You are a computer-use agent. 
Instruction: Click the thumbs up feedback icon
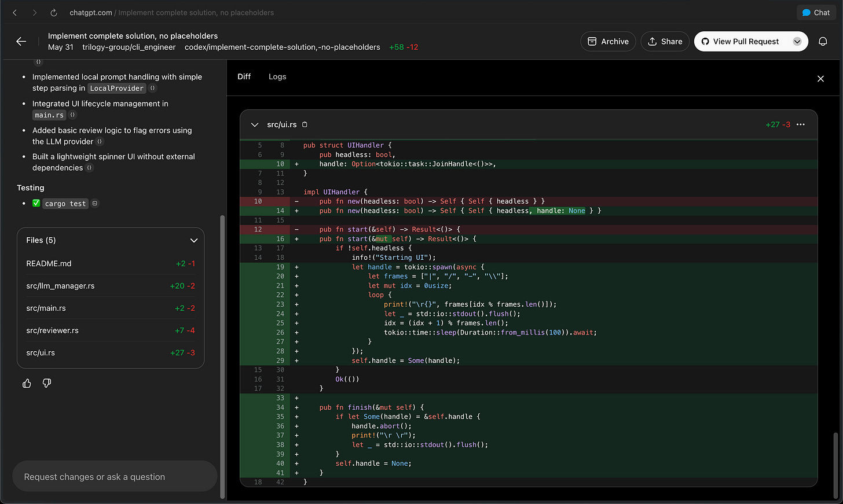pos(27,383)
